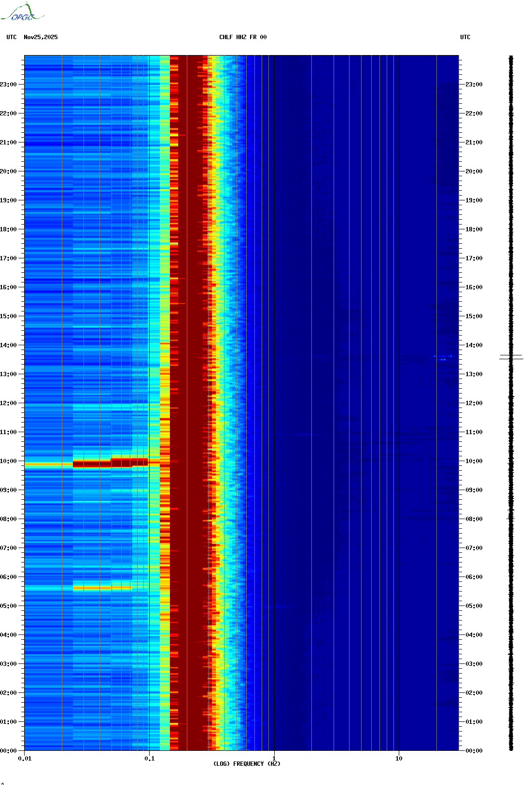The height and width of the screenshot is (789, 532).
Task: Click the Nov25,2025 date label
Action: tap(41, 37)
